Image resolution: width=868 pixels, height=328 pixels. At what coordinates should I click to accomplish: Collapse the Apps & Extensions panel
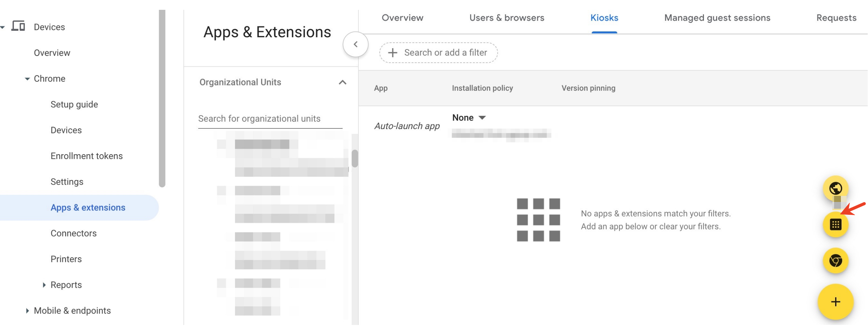click(355, 44)
